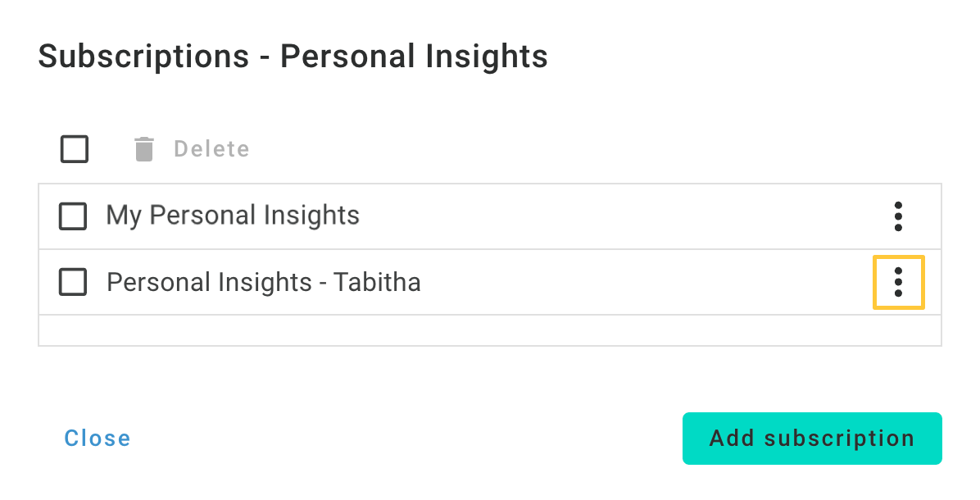980x500 pixels.
Task: Close the subscriptions dialog via Close link
Action: coord(98,439)
